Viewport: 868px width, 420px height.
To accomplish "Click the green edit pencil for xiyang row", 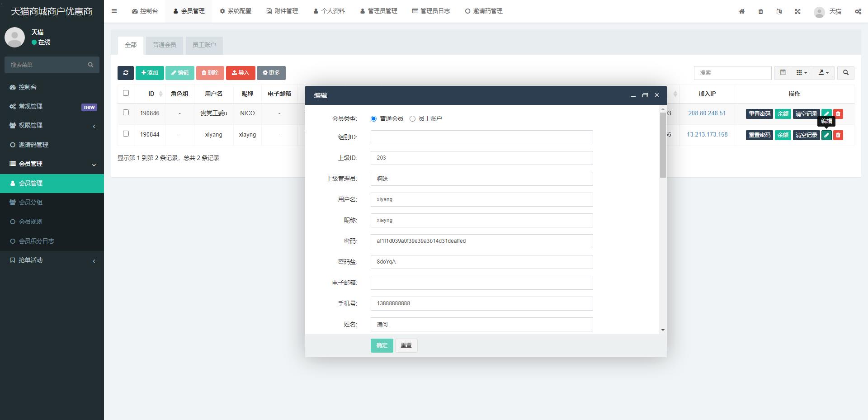I will point(826,135).
